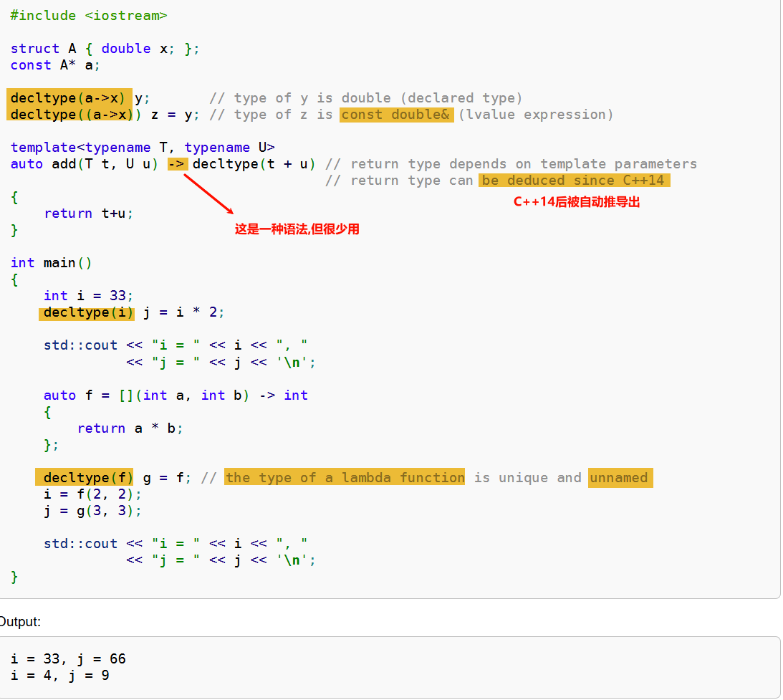The image size is (783, 700).
Task: Click the lambda line 'auto f = [](int a, int b) -> int'
Action: (176, 395)
